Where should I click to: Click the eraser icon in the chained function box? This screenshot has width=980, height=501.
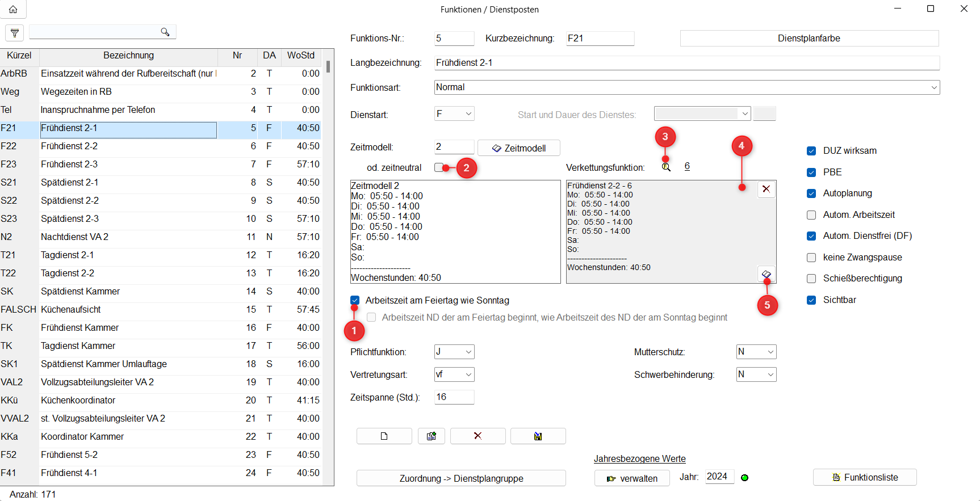766,274
